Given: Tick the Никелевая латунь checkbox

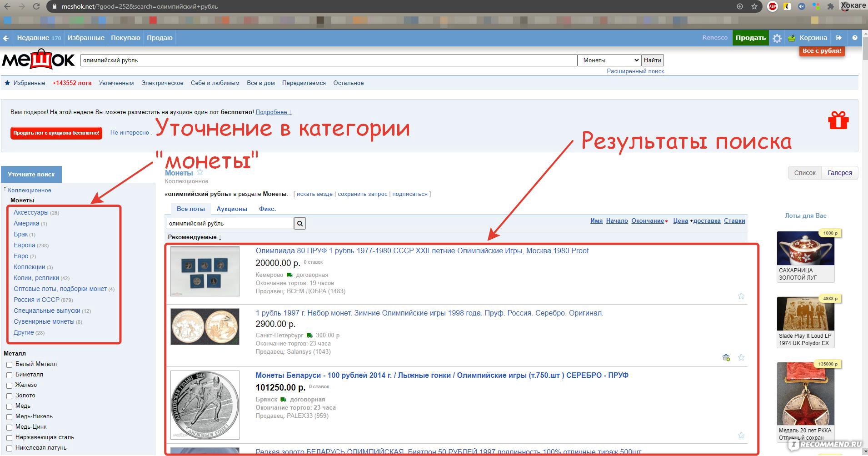Looking at the screenshot, I should pos(9,448).
